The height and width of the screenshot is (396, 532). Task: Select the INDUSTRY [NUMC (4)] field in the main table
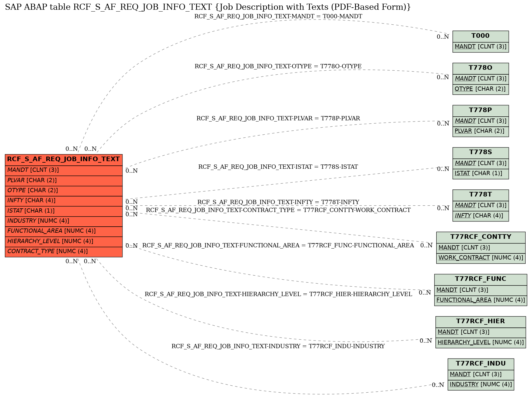tap(64, 221)
